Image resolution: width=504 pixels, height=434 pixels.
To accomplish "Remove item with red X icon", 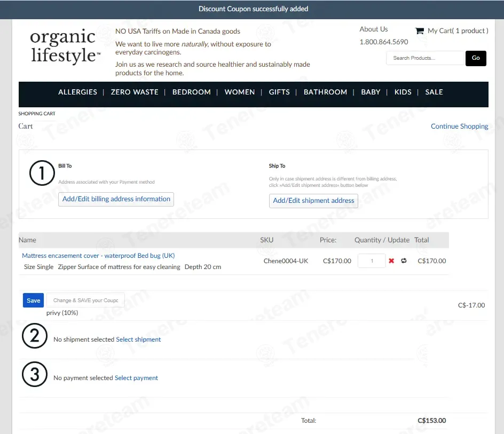I will pos(391,261).
